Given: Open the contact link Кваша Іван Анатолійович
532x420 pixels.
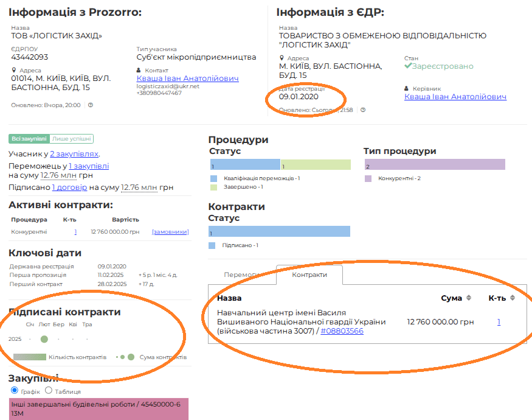Looking at the screenshot, I should (x=187, y=79).
